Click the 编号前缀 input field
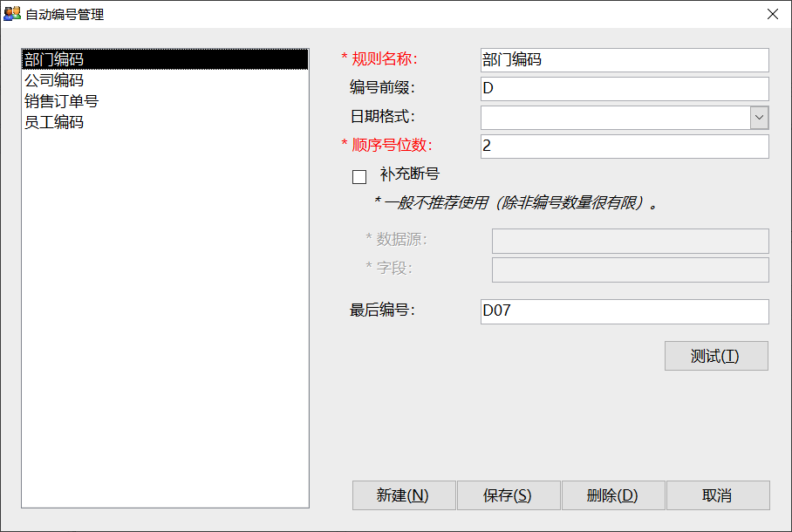This screenshot has width=792, height=532. (625, 89)
